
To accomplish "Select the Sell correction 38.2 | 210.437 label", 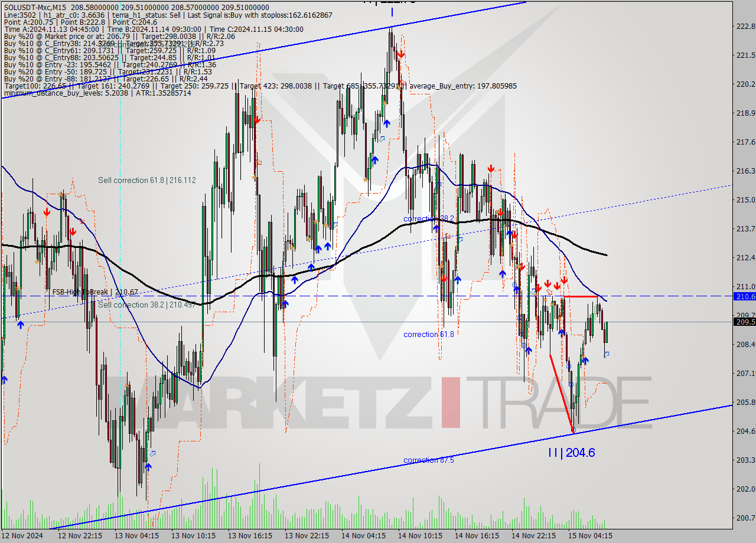I will click(147, 305).
